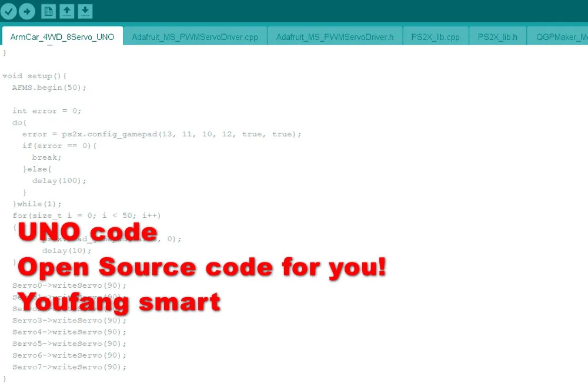Click the Upload arrow icon
Image resolution: width=588 pixels, height=387 pixels.
pyautogui.click(x=27, y=11)
